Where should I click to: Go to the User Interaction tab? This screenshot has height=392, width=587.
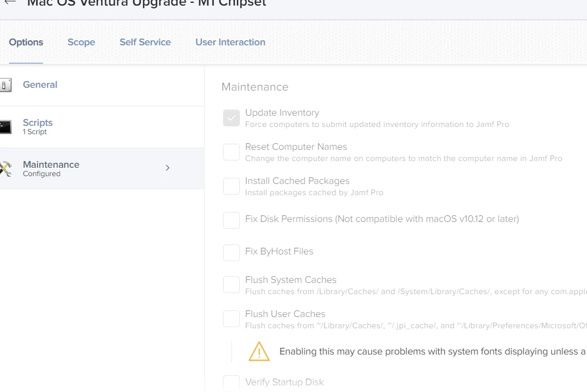(x=230, y=42)
